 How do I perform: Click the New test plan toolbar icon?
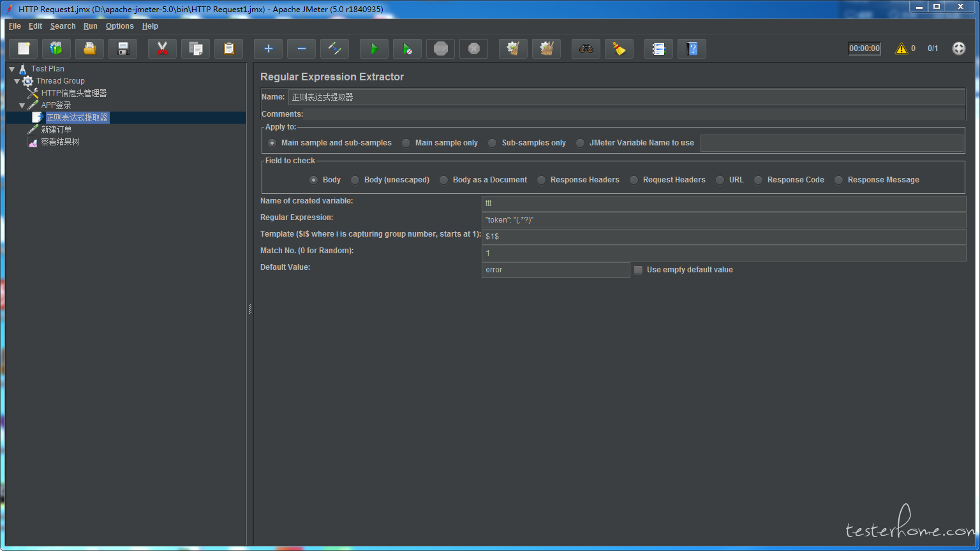(24, 48)
